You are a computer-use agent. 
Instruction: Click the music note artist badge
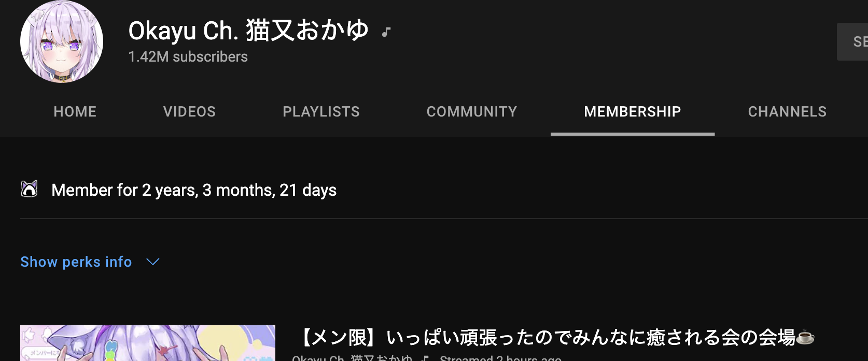click(386, 32)
